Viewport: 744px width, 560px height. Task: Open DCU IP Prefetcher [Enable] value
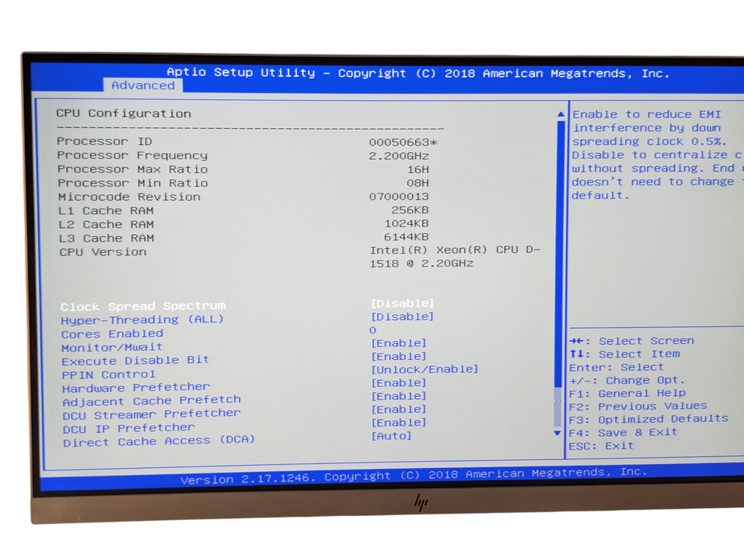click(398, 422)
